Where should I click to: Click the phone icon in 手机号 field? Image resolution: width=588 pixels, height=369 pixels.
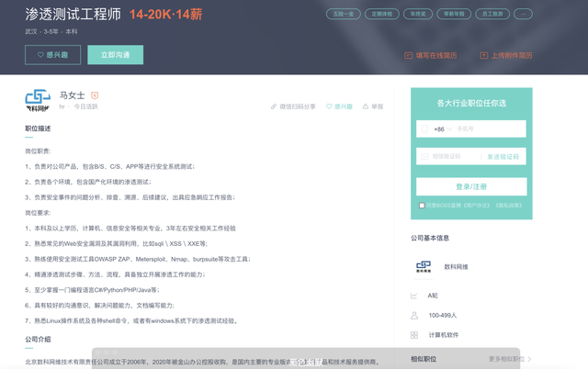(424, 129)
